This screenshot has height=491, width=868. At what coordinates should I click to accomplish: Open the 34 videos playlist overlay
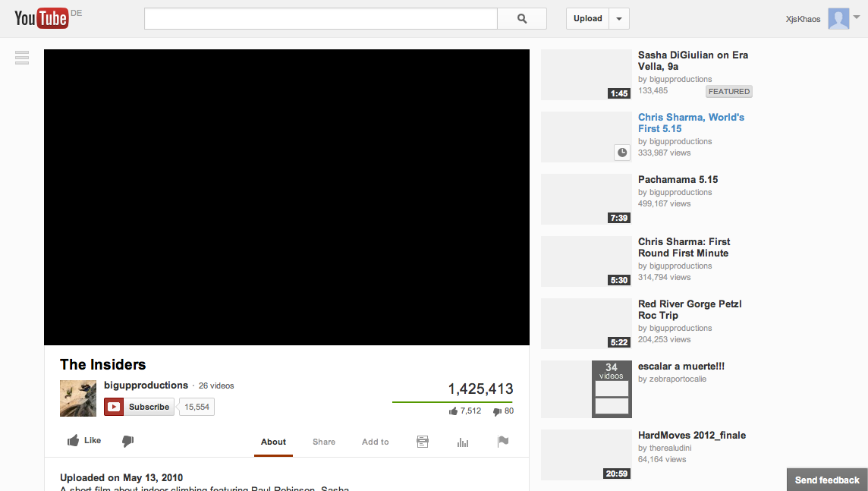611,389
